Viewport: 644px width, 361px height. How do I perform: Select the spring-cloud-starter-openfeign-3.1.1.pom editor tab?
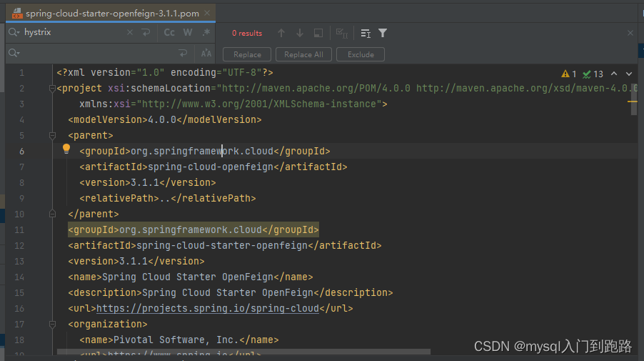click(x=111, y=13)
